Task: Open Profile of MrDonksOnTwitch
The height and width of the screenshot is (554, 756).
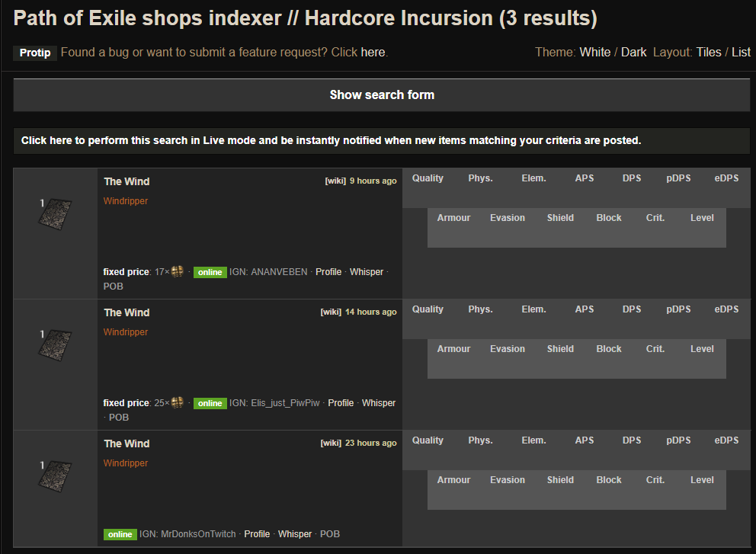Action: click(x=257, y=534)
